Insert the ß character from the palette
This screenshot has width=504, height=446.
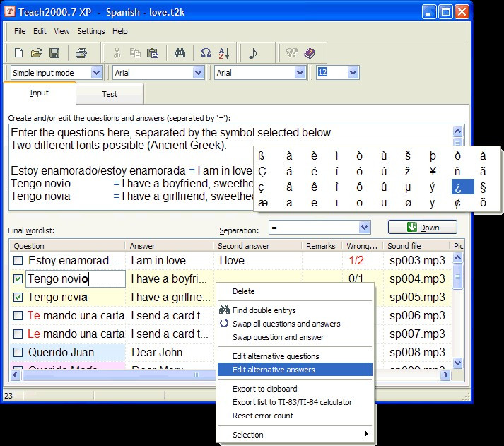pos(262,155)
